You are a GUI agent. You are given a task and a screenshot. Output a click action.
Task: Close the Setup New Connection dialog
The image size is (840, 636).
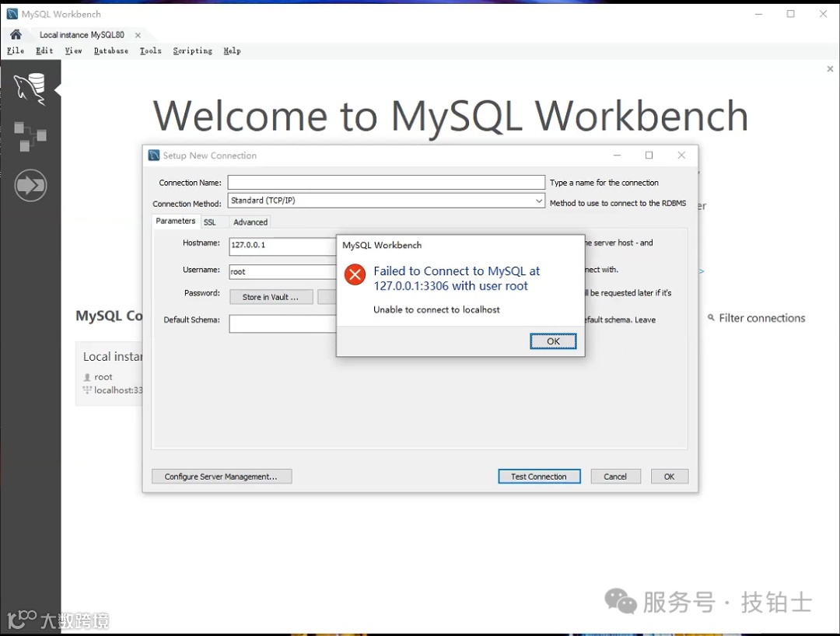pyautogui.click(x=681, y=156)
